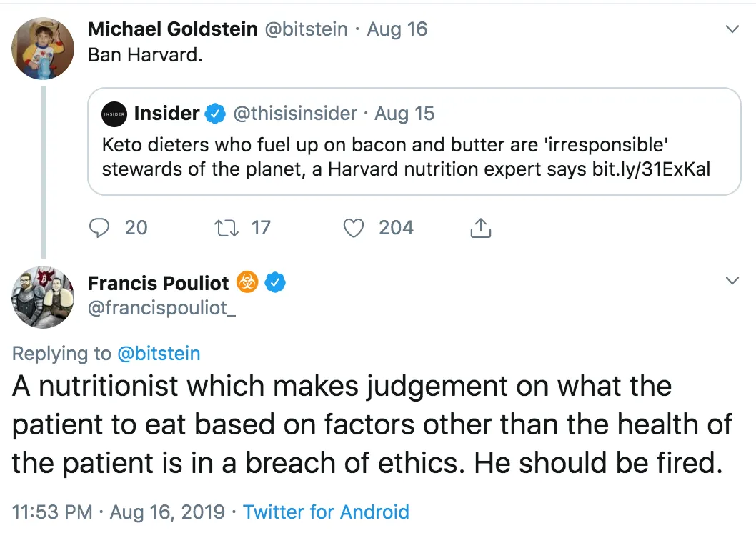The width and height of the screenshot is (756, 543).
Task: Click Insider's verified blue badge
Action: 215,114
